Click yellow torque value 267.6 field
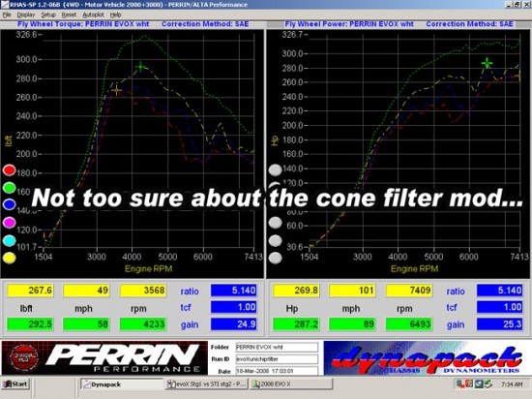 click(x=31, y=291)
